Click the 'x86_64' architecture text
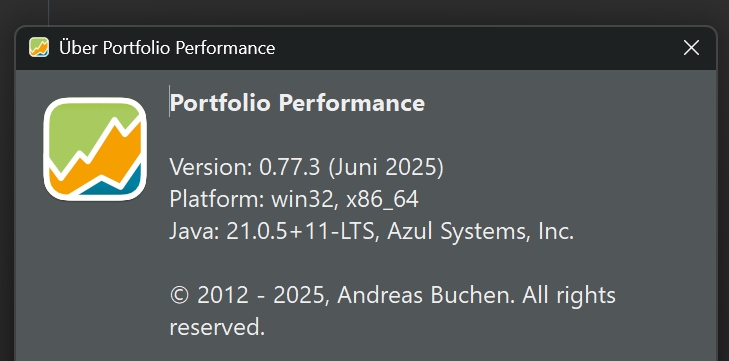Viewport: 729px width, 361px height. click(382, 201)
